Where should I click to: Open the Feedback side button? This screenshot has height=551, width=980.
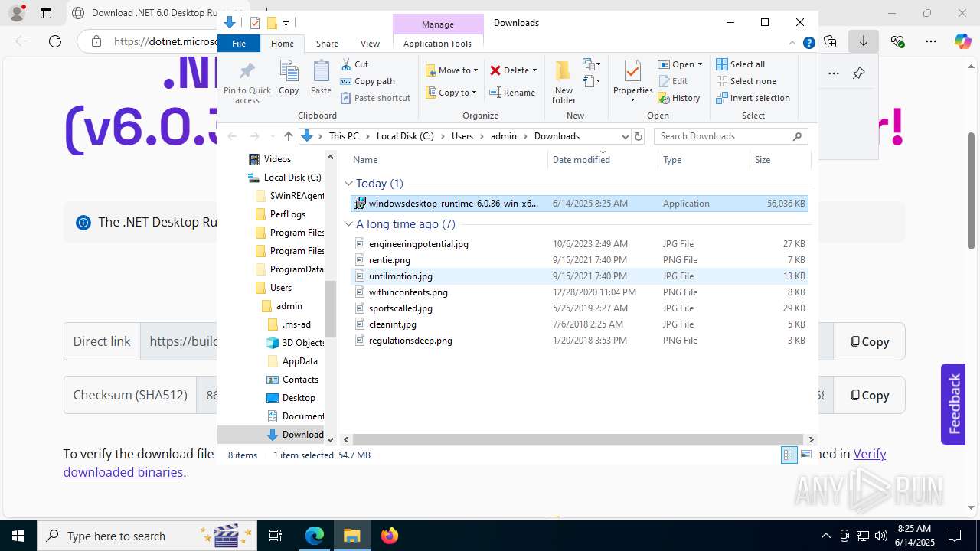953,404
